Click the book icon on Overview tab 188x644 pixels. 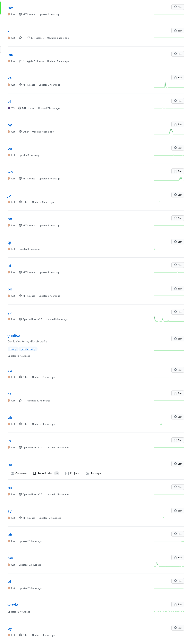[x=12, y=474]
